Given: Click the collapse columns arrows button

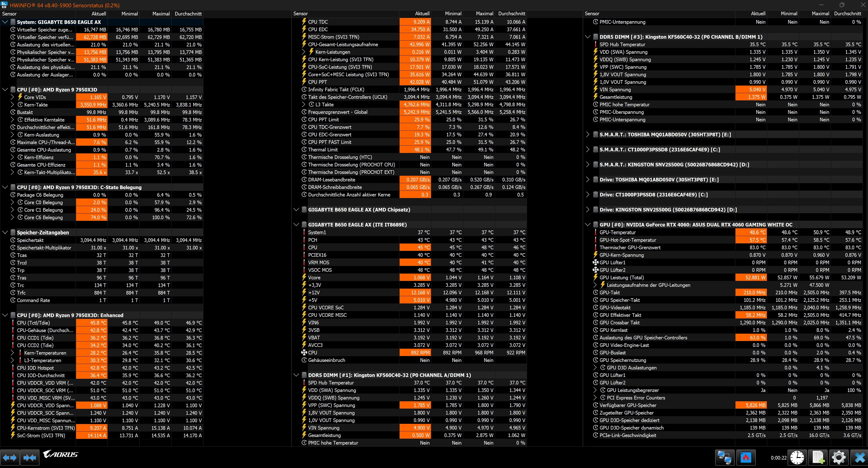Looking at the screenshot, I should (29, 458).
